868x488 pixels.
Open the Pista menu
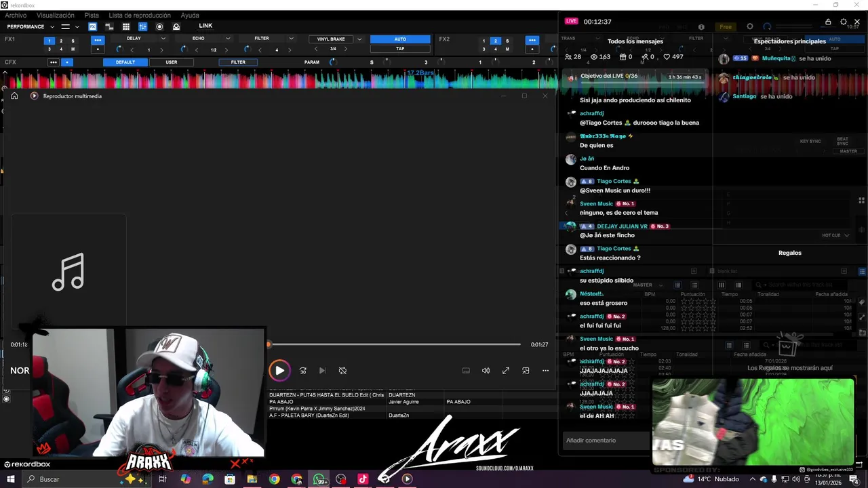click(92, 15)
